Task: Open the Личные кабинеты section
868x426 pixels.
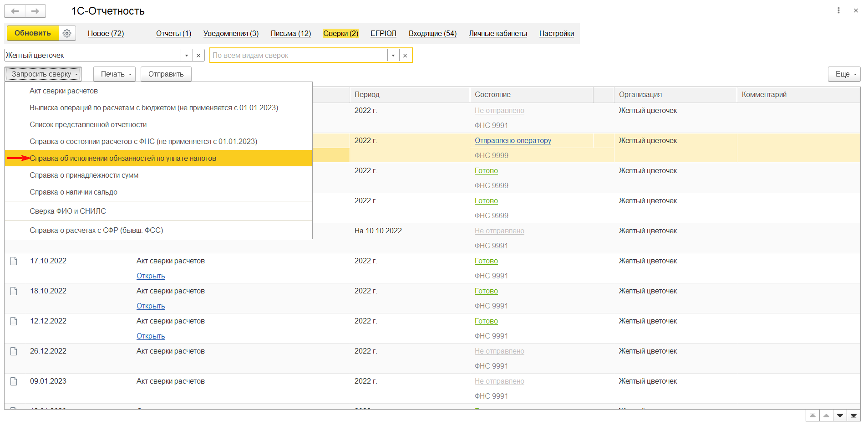Action: click(498, 33)
